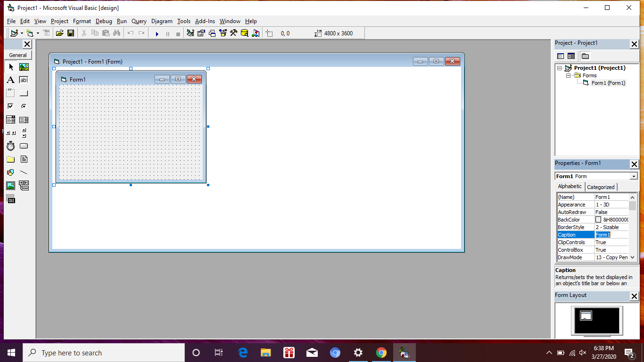Choose the CheckBox control in the toolbox

click(x=11, y=107)
